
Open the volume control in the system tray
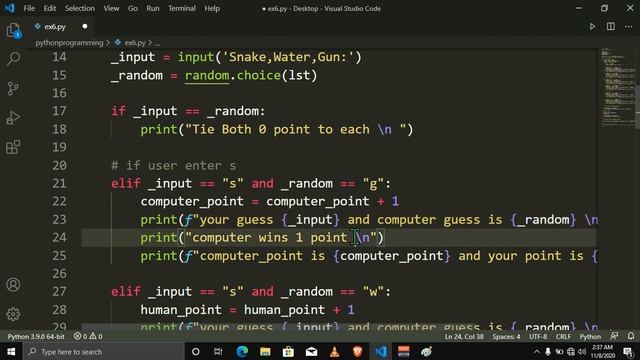coord(582,352)
